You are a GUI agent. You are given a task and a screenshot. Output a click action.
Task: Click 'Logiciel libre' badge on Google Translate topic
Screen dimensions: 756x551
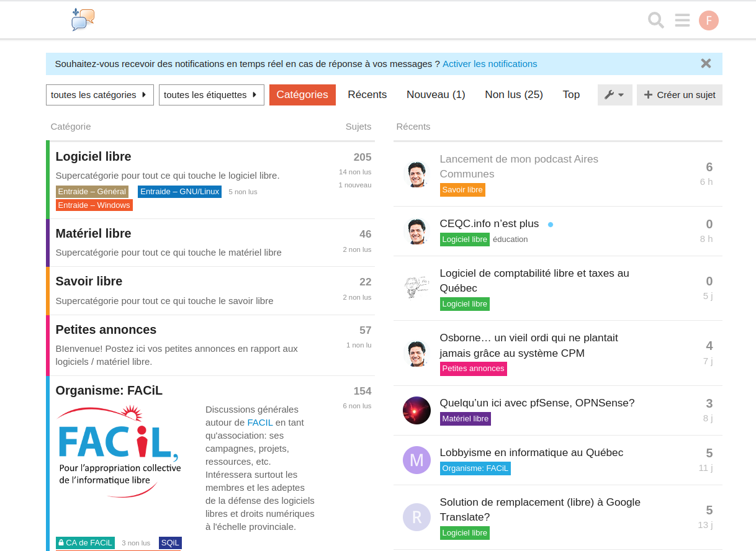tap(465, 533)
